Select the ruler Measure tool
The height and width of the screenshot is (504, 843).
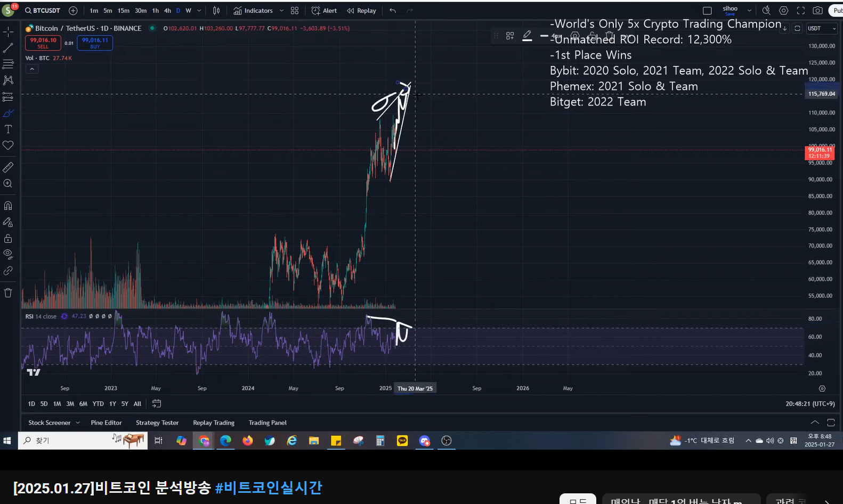tap(8, 167)
